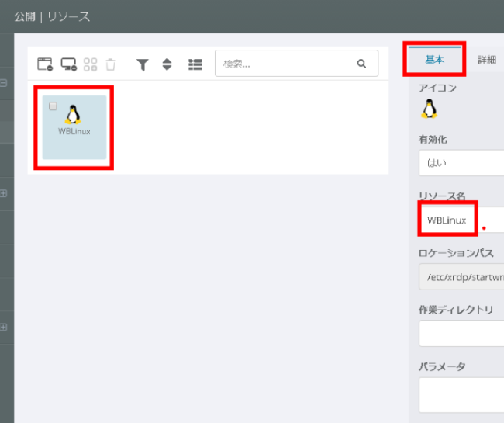504x423 pixels.
Task: Expand the upper sidebar collapse marker
Action: point(4,83)
